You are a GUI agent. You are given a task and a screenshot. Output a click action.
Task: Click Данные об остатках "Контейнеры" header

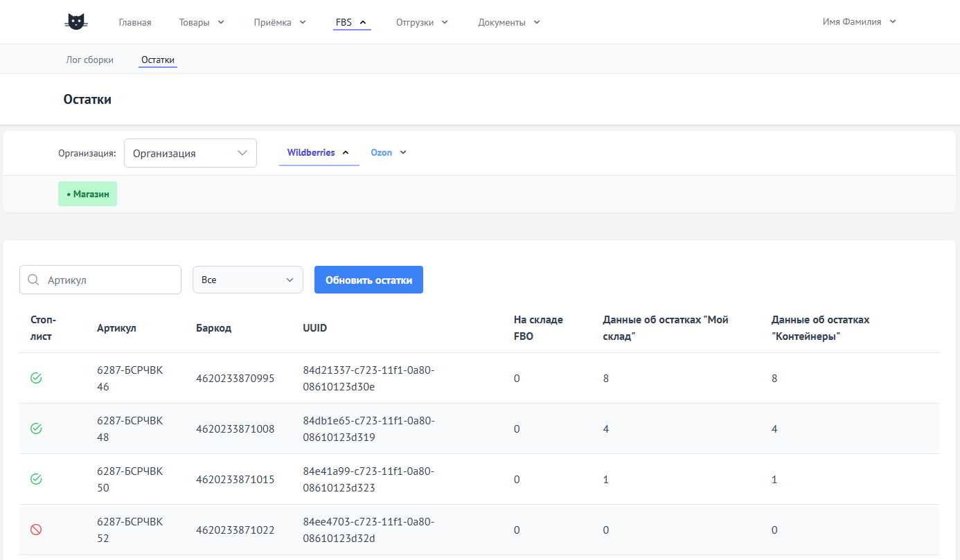(821, 328)
